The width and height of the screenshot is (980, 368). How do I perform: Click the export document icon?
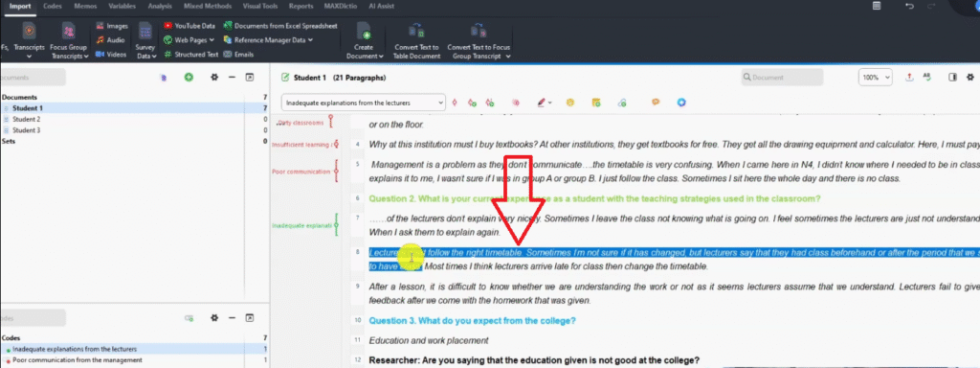(x=909, y=77)
